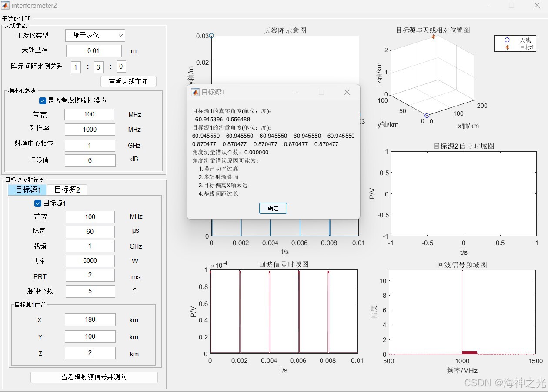Click the 目标源2信号时域图 plot title
Viewport: 548px width, 392px height.
[464, 146]
